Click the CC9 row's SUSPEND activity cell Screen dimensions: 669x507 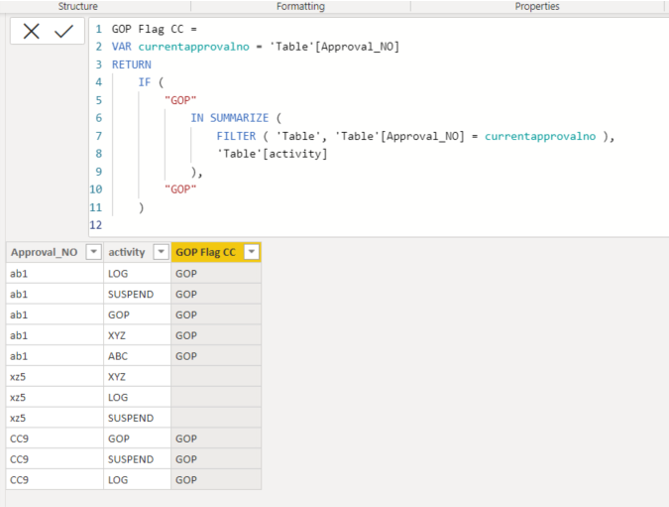tap(137, 459)
